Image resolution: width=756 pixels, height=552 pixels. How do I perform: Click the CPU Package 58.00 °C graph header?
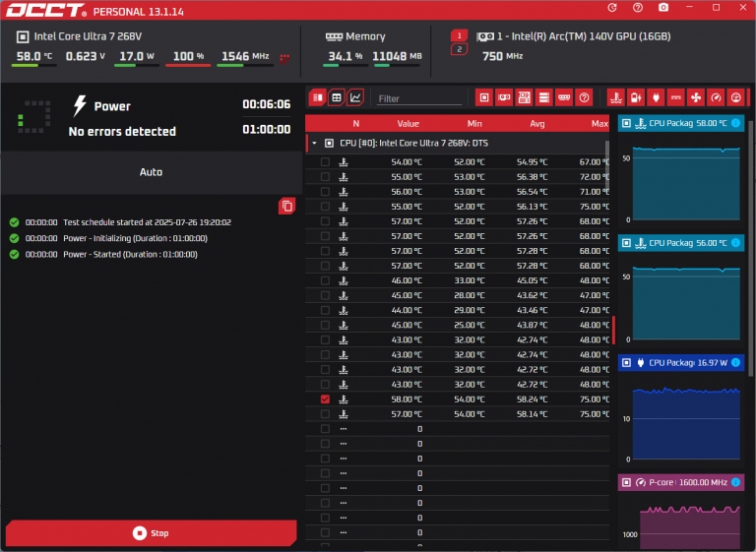pos(681,123)
